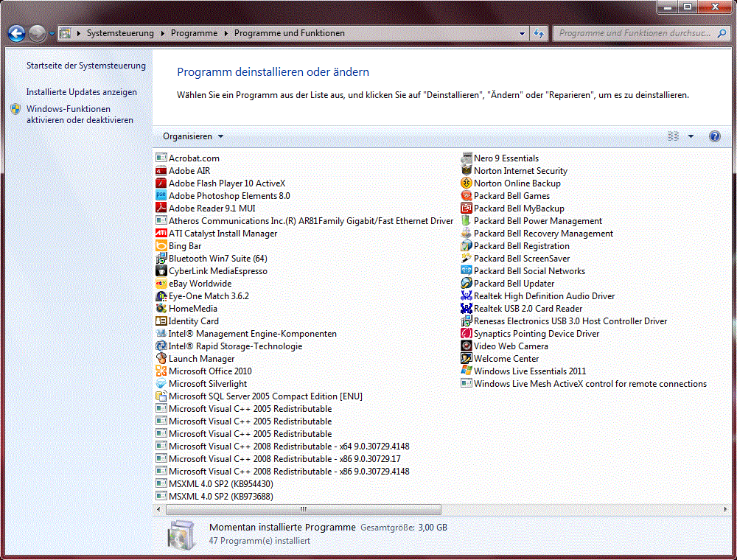This screenshot has width=737, height=560.
Task: Select Intel Rapid Storage-Technologie entry
Action: click(229, 346)
